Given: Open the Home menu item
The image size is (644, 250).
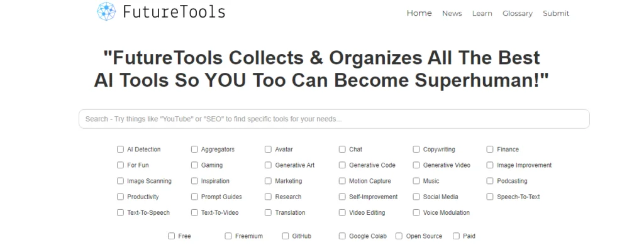Looking at the screenshot, I should pyautogui.click(x=419, y=13).
